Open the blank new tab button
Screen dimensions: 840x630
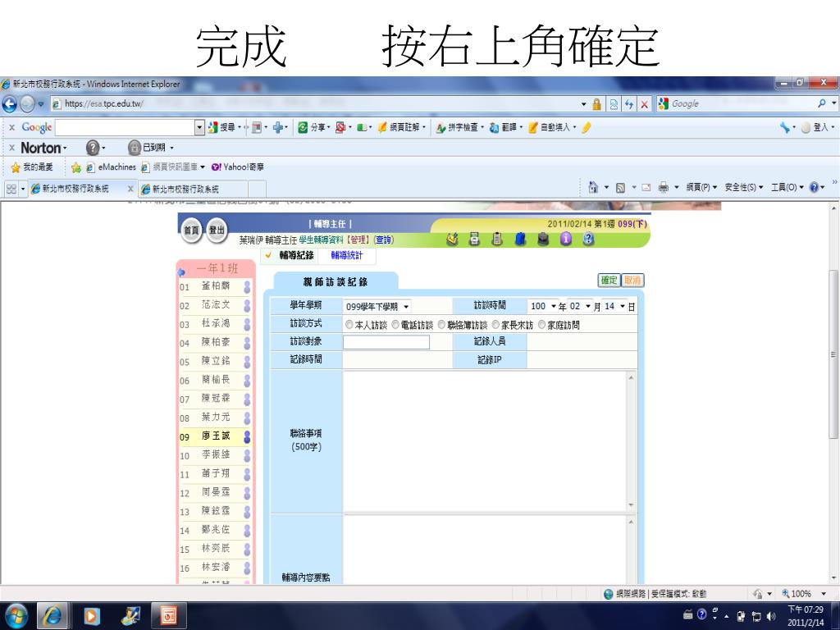coord(257,189)
